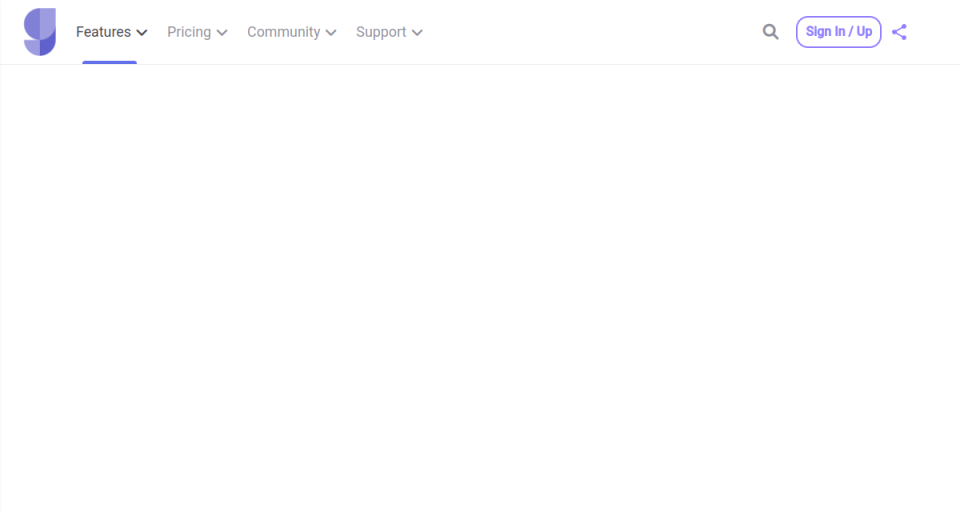Expand the chevron beside Pricing

pos(222,32)
